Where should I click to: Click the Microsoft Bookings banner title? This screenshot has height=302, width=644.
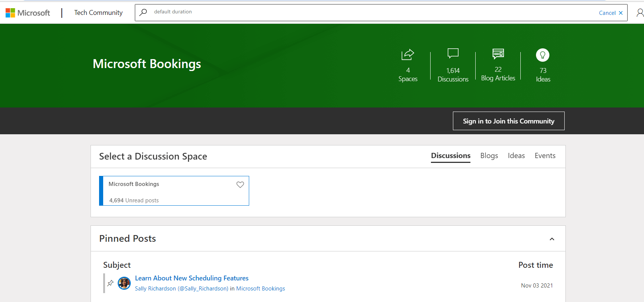(147, 64)
